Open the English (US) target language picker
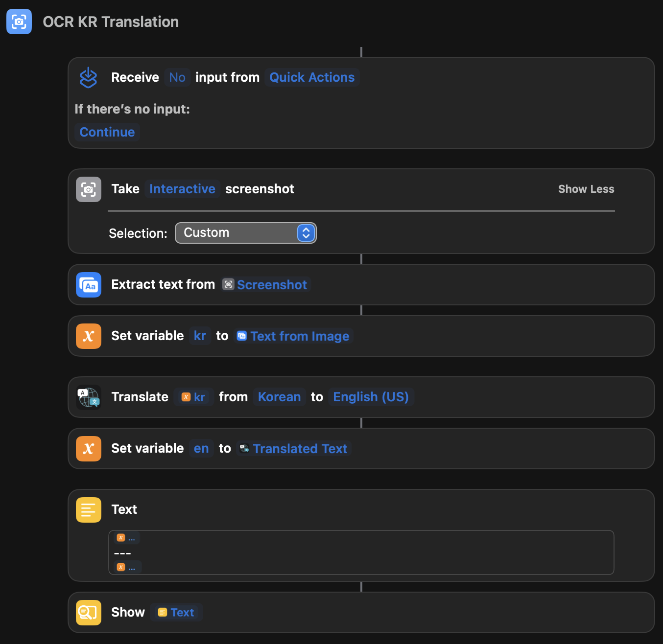 coord(371,397)
